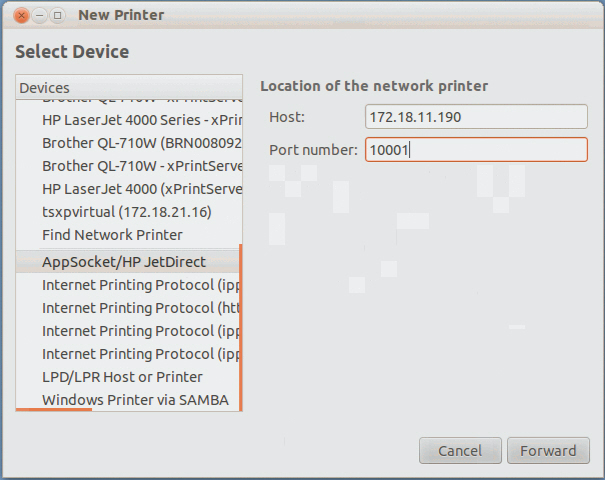This screenshot has height=480, width=605.
Task: Click the Forward button
Action: point(548,451)
